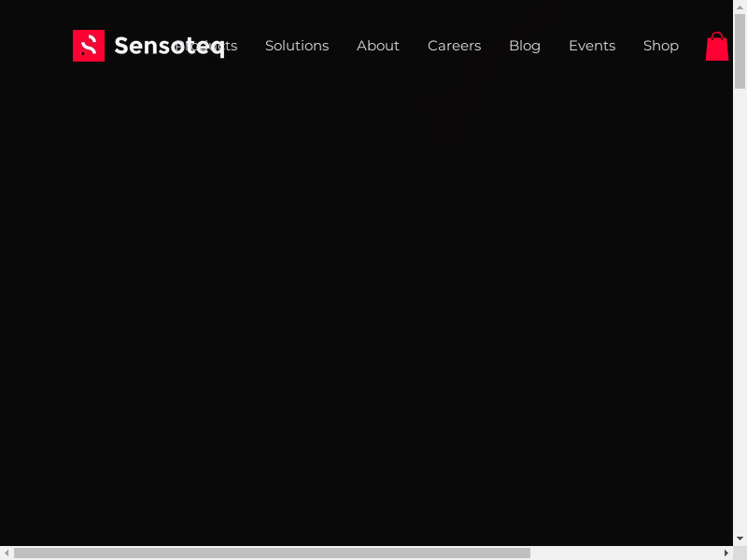Open the Solutions menu item
This screenshot has width=747, height=560.
click(297, 46)
